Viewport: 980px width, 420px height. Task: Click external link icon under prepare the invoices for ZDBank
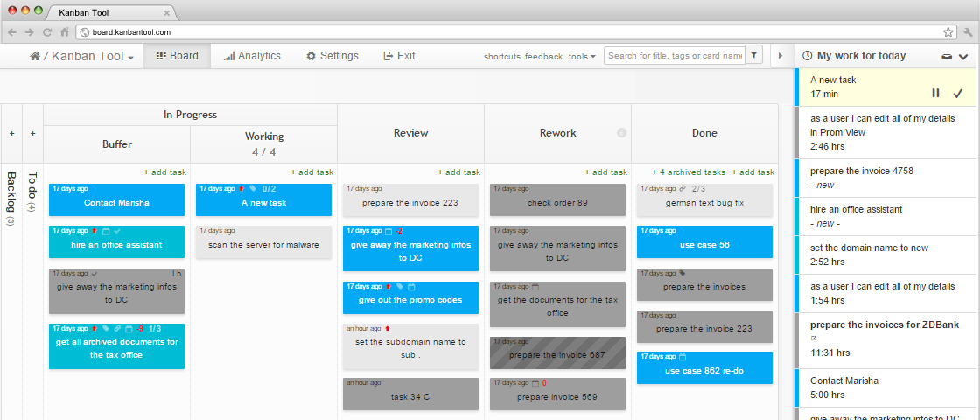click(x=813, y=338)
